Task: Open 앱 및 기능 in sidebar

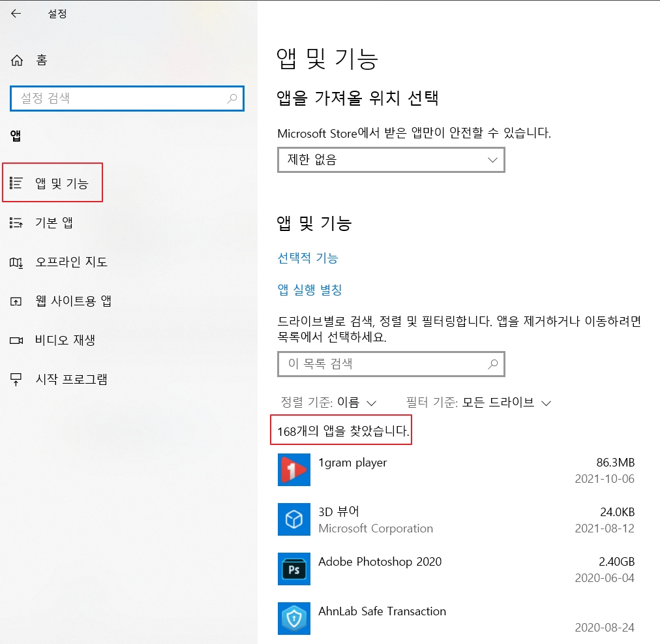Action: [62, 183]
